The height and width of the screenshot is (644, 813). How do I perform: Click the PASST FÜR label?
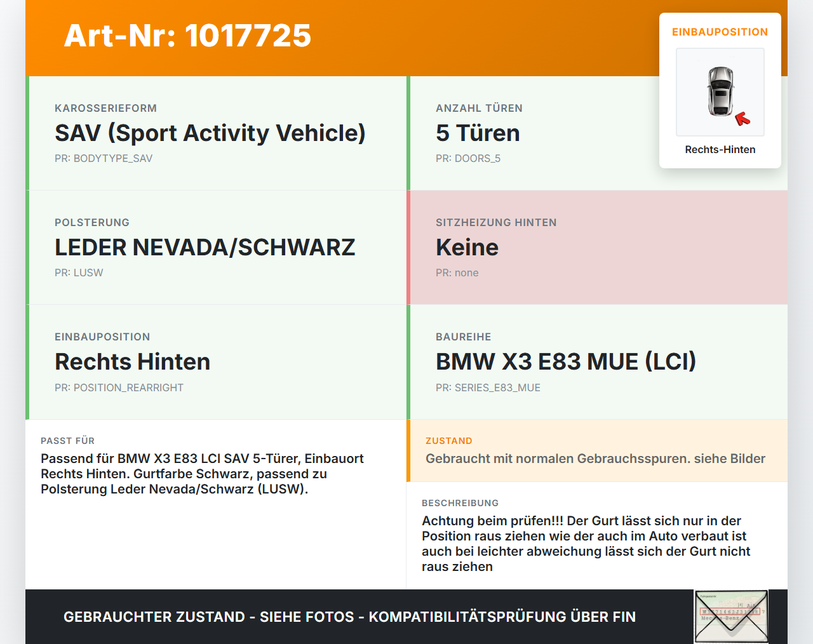[67, 441]
